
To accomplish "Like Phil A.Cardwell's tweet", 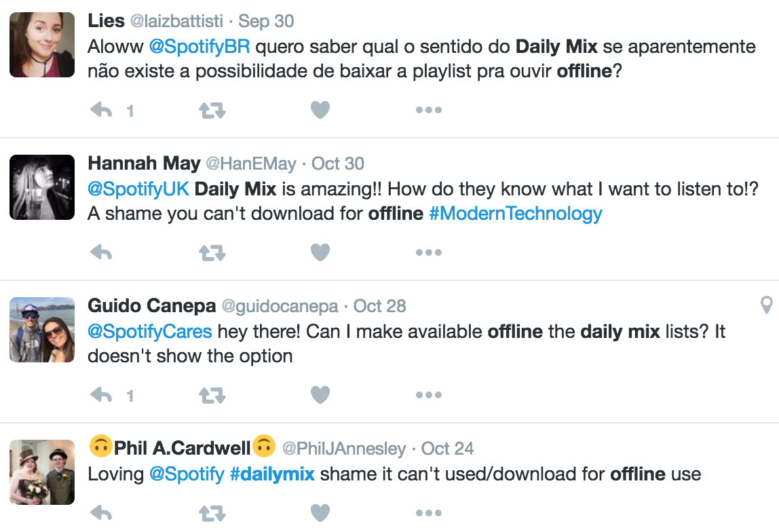I will pyautogui.click(x=319, y=513).
